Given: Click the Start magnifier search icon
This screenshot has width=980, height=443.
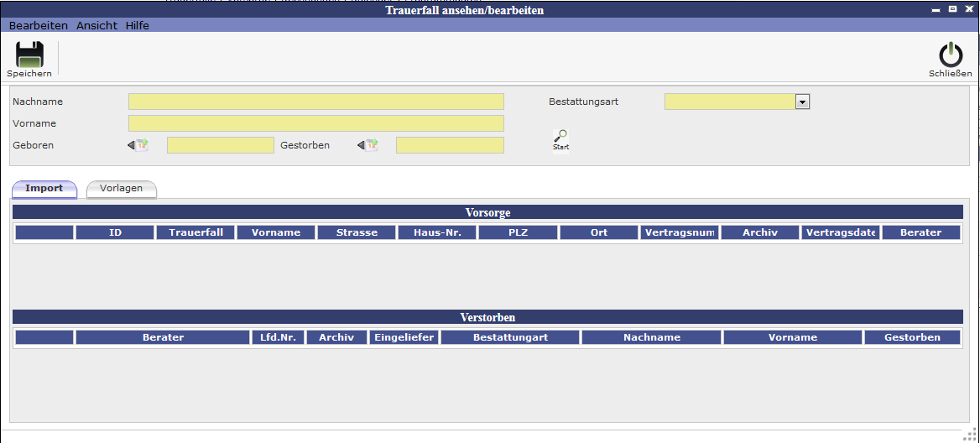Looking at the screenshot, I should tap(560, 138).
